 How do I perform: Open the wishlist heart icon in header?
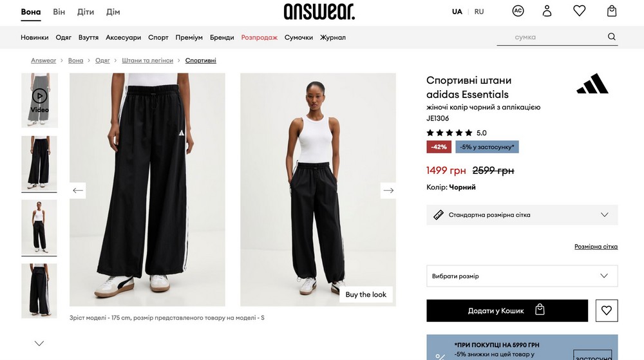tap(579, 11)
